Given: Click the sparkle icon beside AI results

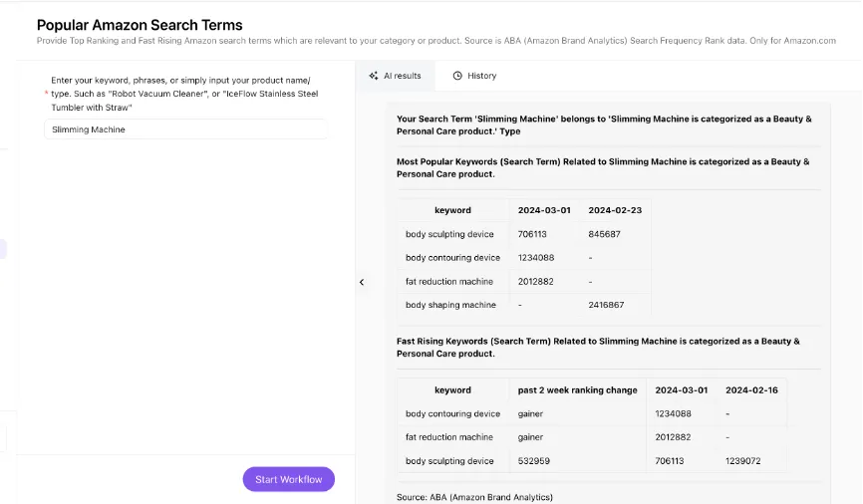Looking at the screenshot, I should tap(374, 76).
